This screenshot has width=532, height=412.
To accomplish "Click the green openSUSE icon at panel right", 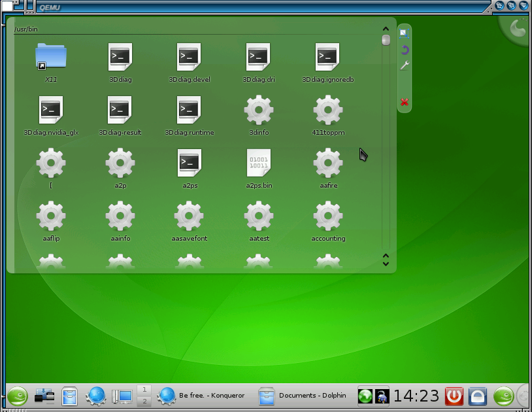I will click(x=503, y=396).
